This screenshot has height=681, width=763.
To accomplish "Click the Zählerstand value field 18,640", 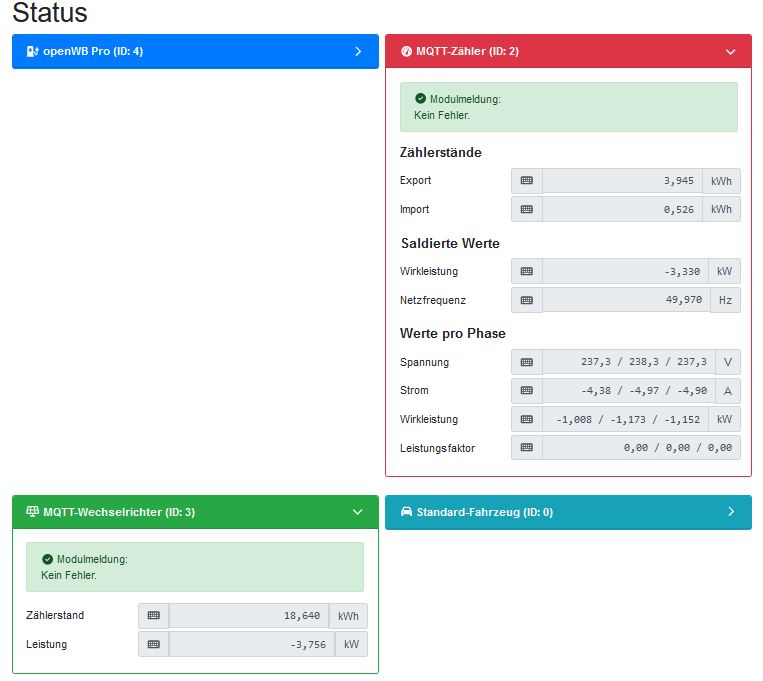I will pyautogui.click(x=249, y=616).
